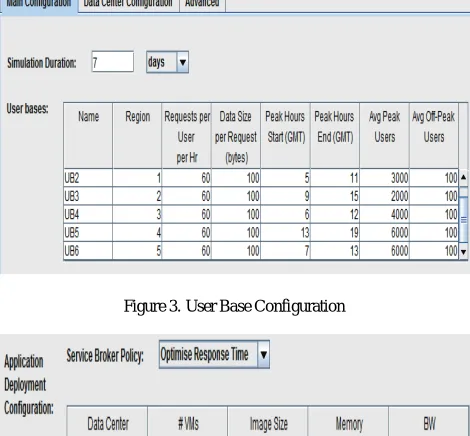Click region cell 1 in UB2 row
The height and width of the screenshot is (436, 470).
tap(137, 178)
